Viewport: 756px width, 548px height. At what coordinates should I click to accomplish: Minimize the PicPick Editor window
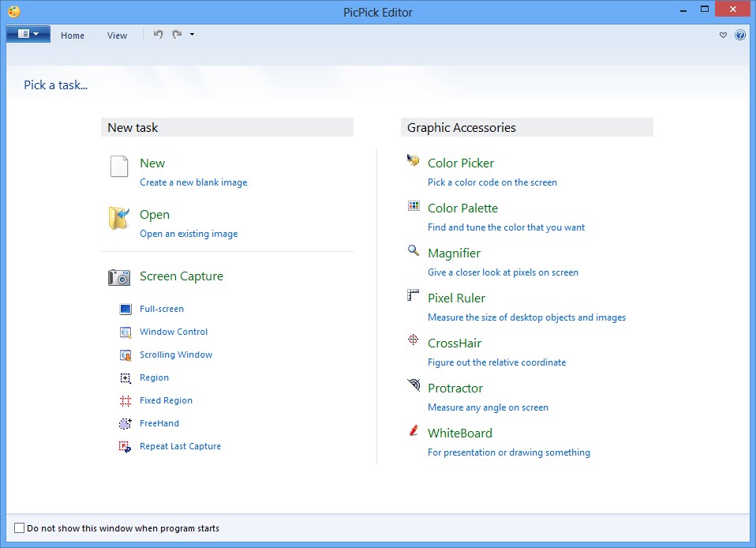click(683, 10)
